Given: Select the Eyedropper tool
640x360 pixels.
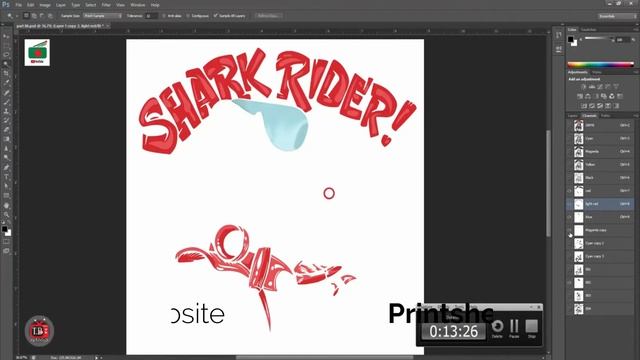Looking at the screenshot, I should coord(6,83).
